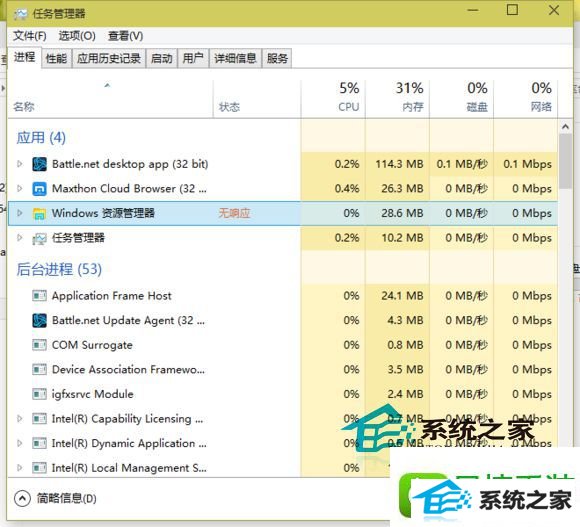Screen dimensions: 580x527
Task: Select the COM Surrogate process name
Action: point(92,345)
